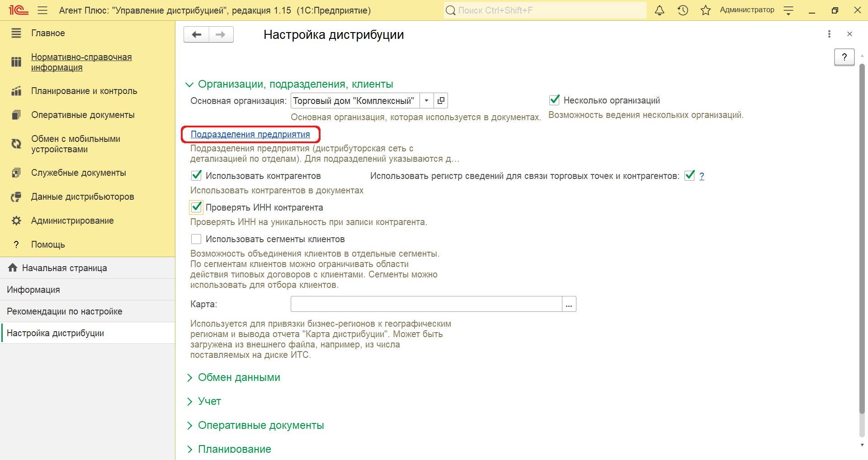
Task: Open history clock icon
Action: tap(683, 10)
